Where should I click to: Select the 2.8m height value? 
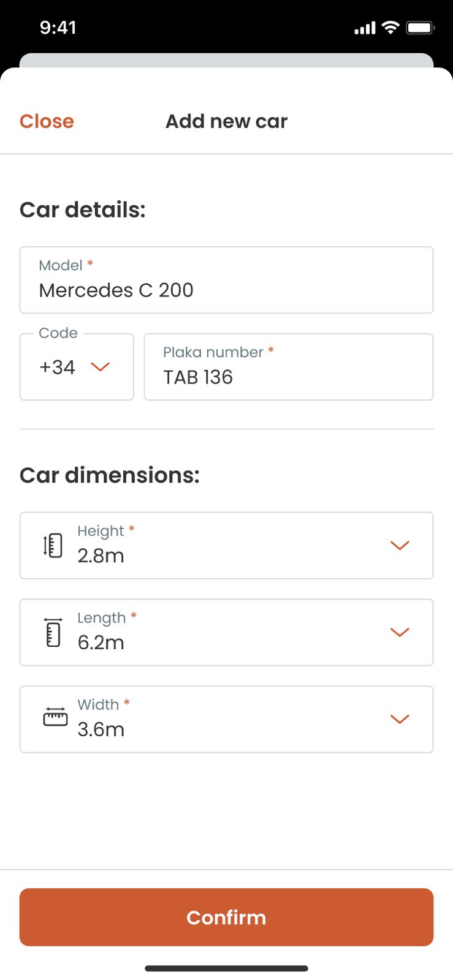(x=101, y=556)
